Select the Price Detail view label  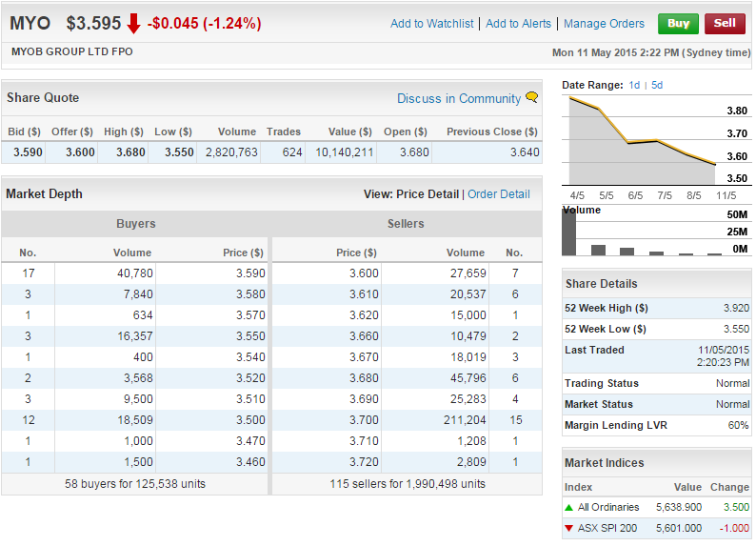point(428,194)
